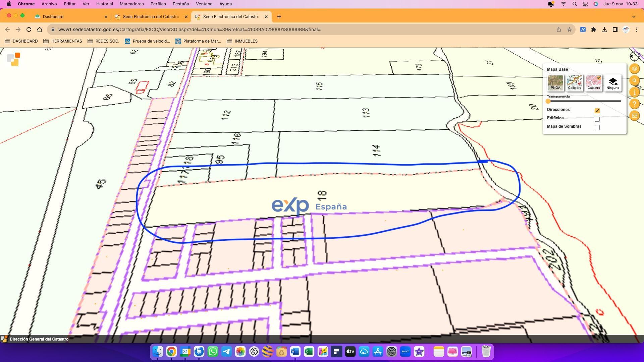Screen dimensions: 644x362
Task: Close the Dashboard tab
Action: (x=106, y=16)
